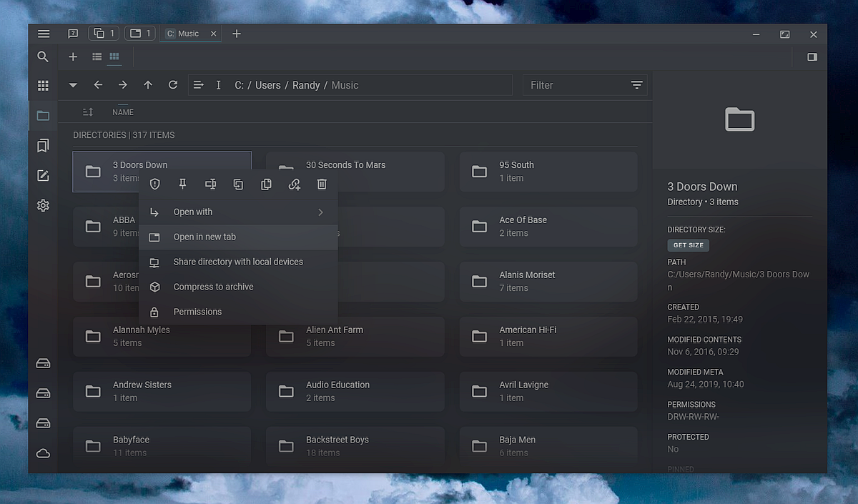Click the GET SIZE button
Screen dimensions: 858x504
click(x=688, y=245)
